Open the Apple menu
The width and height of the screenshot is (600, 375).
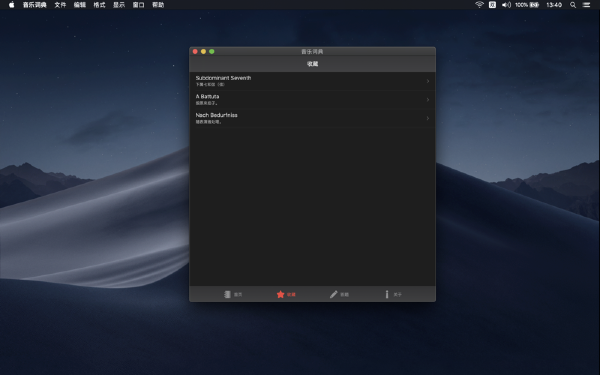click(x=11, y=5)
